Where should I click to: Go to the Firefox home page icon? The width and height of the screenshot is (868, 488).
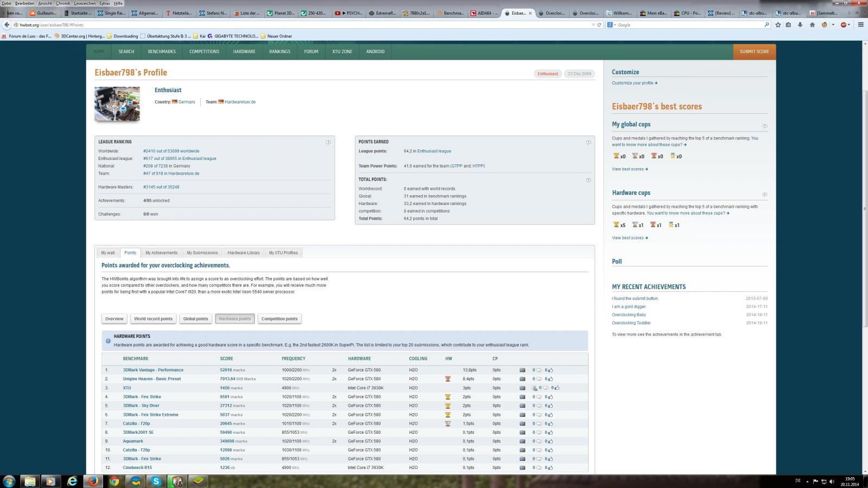812,24
